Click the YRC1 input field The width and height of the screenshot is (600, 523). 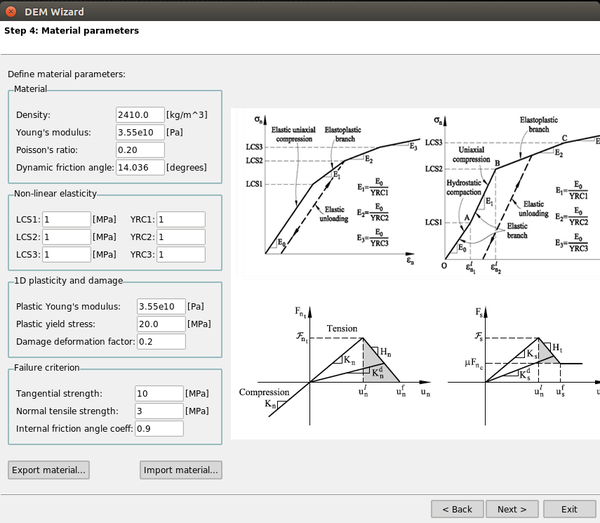[180, 220]
